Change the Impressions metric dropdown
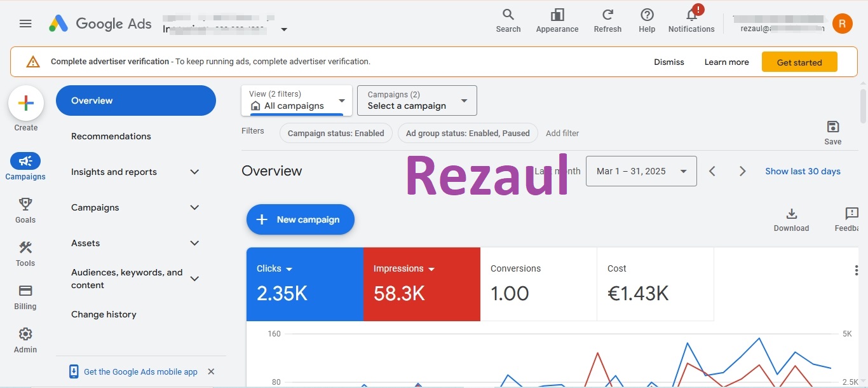The image size is (868, 388). pyautogui.click(x=404, y=268)
